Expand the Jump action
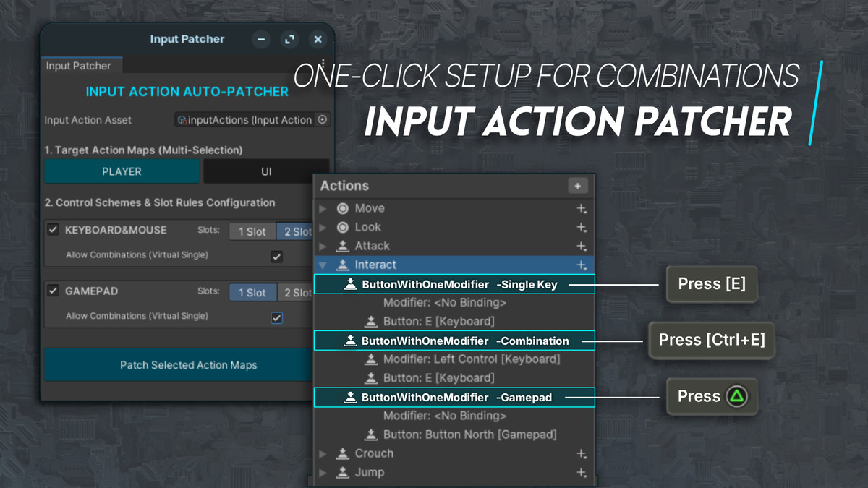This screenshot has width=868, height=488. [323, 473]
